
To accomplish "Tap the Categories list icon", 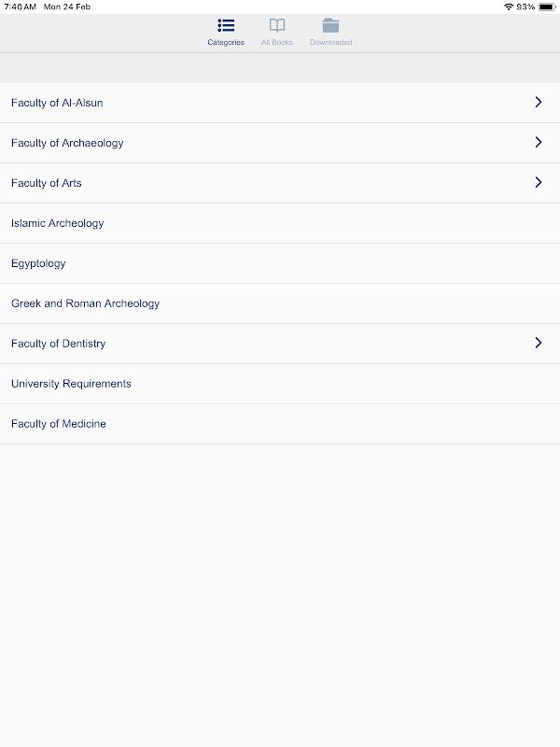I will click(226, 25).
